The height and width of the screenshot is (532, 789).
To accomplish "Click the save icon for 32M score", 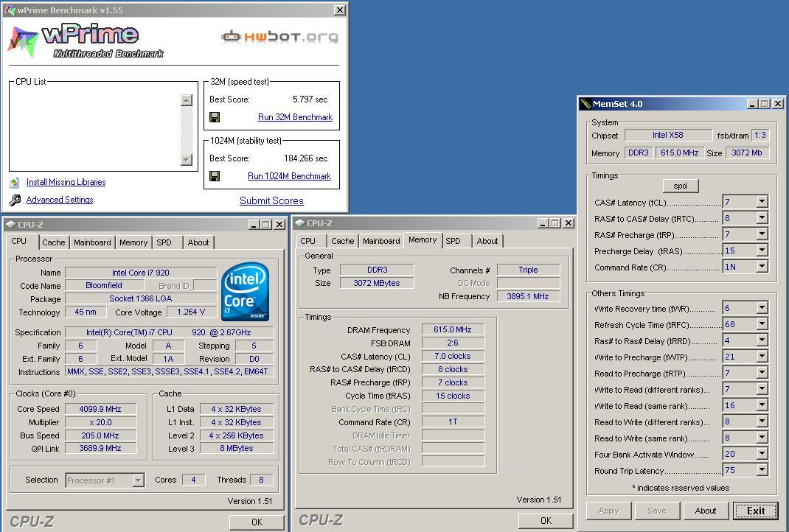I will tap(215, 117).
